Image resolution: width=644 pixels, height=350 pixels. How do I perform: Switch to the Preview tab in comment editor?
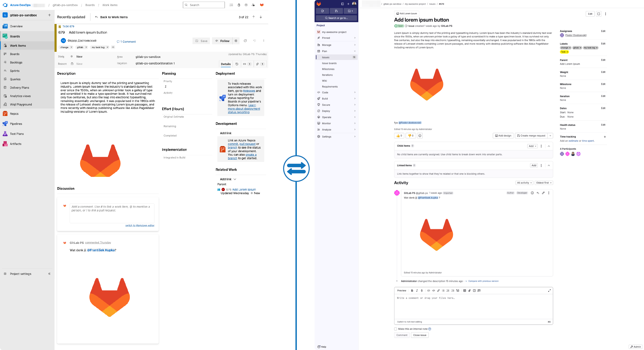tap(401, 291)
